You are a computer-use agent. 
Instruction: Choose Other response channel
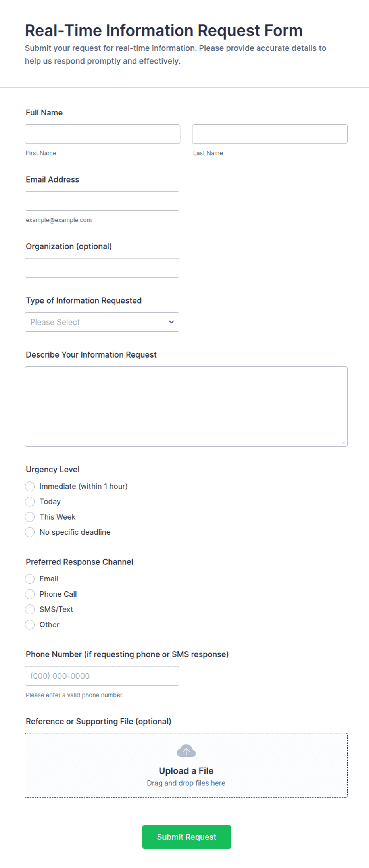[x=30, y=624]
